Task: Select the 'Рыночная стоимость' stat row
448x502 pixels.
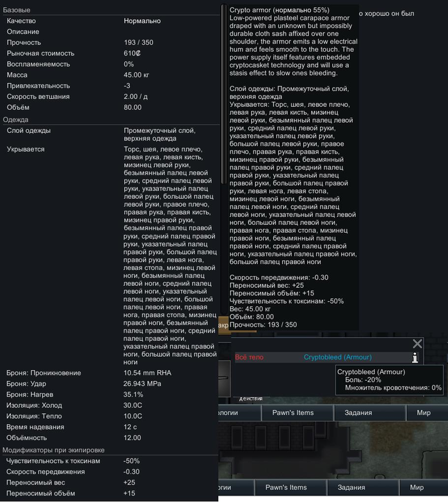Action: (111, 53)
